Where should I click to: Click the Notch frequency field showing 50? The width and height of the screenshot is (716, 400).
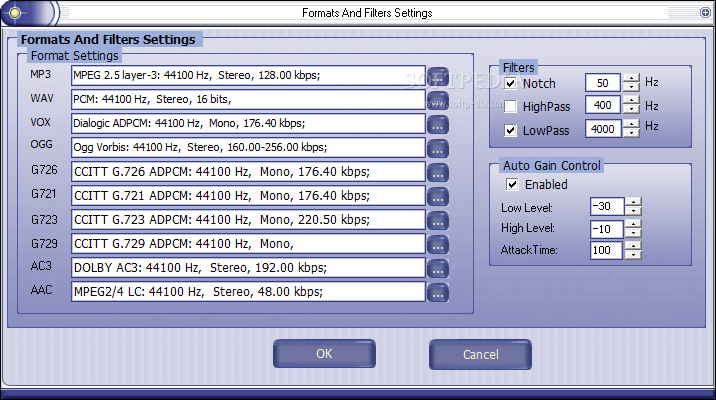[603, 83]
